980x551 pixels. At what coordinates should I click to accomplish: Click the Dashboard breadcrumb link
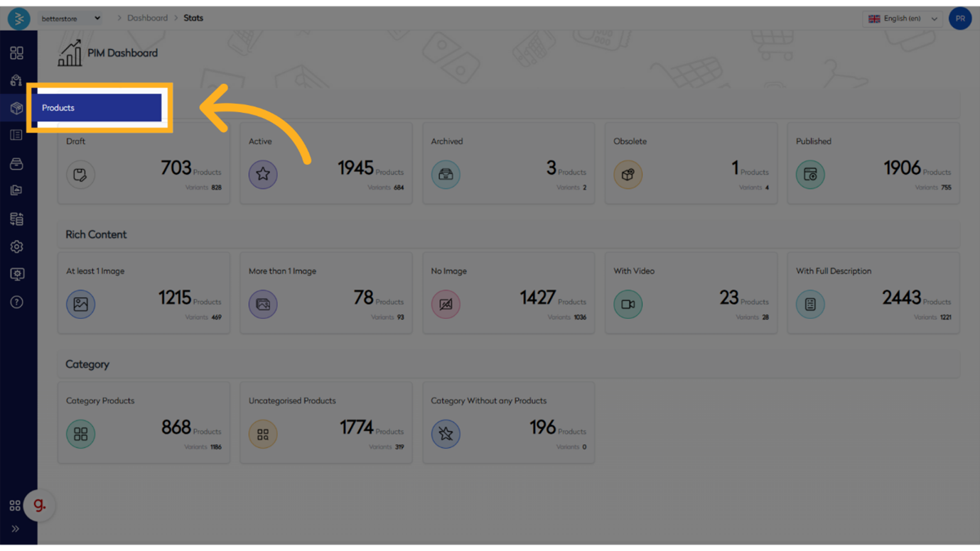pos(147,18)
